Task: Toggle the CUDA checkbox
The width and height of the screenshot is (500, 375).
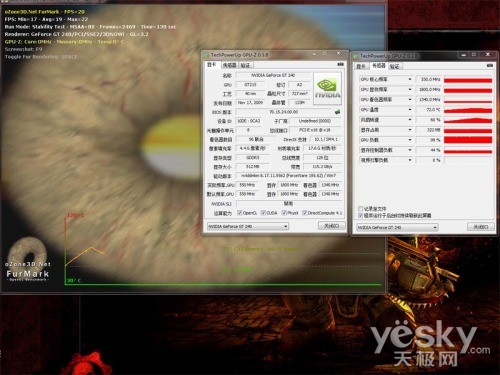Action: 263,213
